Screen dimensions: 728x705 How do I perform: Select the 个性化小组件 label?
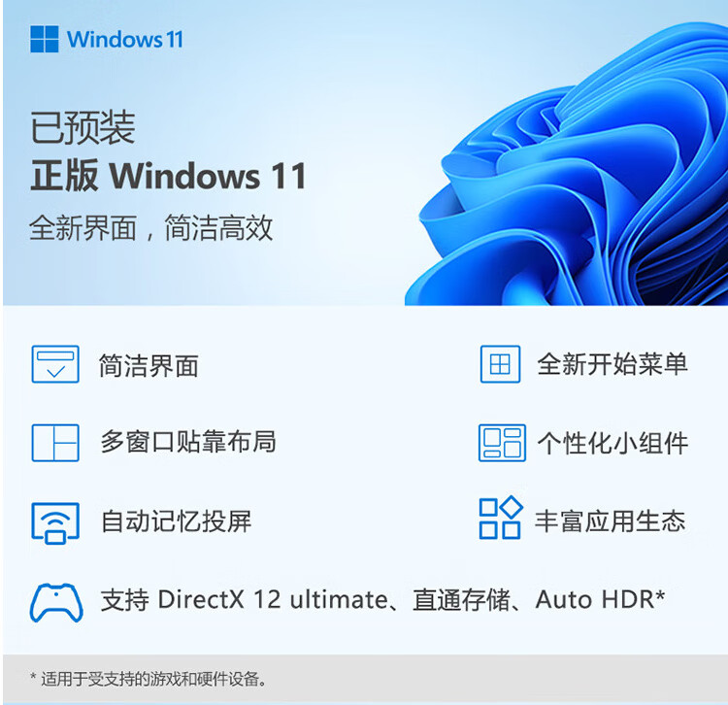click(612, 443)
